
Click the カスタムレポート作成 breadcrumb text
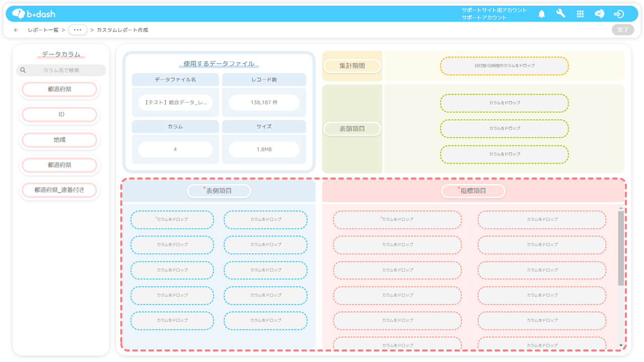point(122,30)
